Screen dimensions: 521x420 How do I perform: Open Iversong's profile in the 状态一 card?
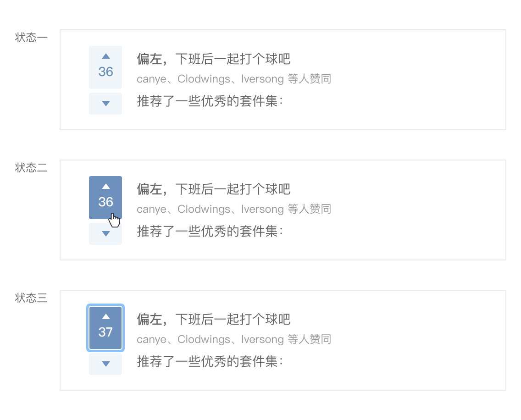[x=262, y=79]
